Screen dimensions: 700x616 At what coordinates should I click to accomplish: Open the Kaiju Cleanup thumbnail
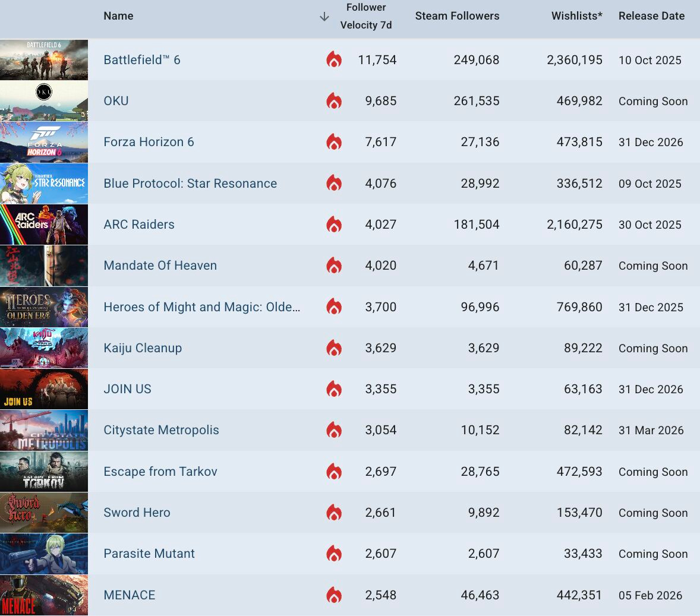[x=44, y=348]
